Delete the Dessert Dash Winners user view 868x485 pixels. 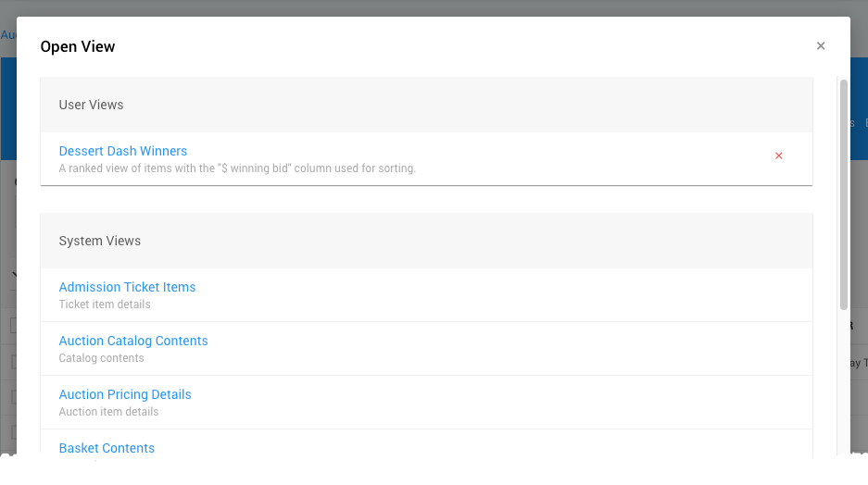778,155
